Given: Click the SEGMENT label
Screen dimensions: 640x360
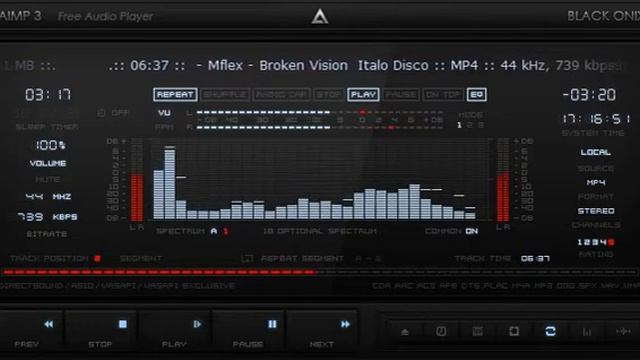Looking at the screenshot, I should click(141, 258).
